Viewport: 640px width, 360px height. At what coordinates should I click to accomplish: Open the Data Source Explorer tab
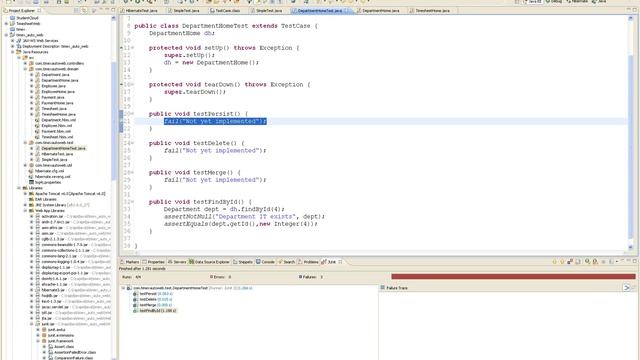pyautogui.click(x=209, y=262)
